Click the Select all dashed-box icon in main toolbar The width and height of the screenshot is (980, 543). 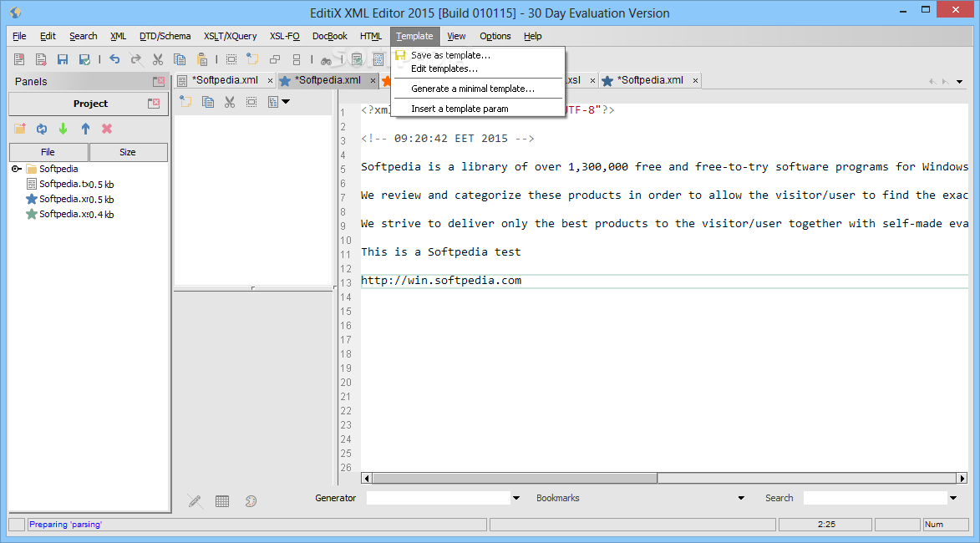click(231, 59)
